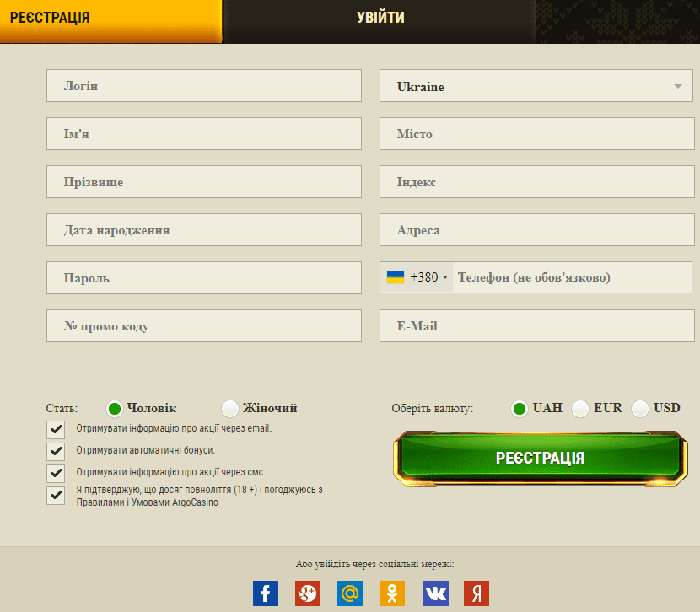
Task: Click the Mail.ru @ login icon
Action: [350, 593]
